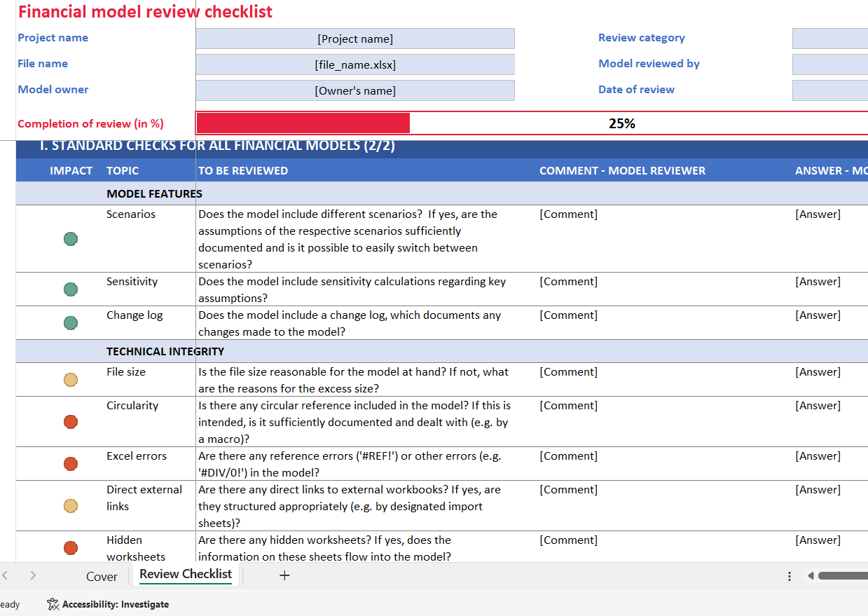
Task: Click the [Comment] cell for Circularity
Action: point(569,406)
